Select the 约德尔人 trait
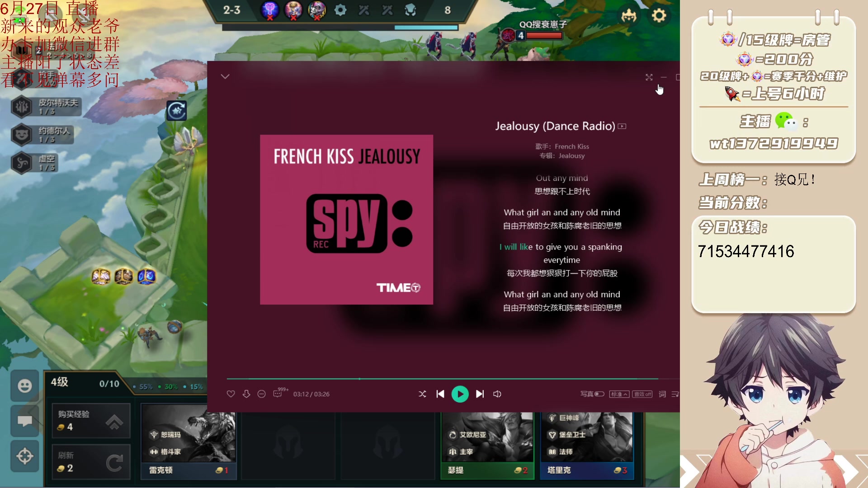Image resolution: width=868 pixels, height=488 pixels. pos(42,135)
